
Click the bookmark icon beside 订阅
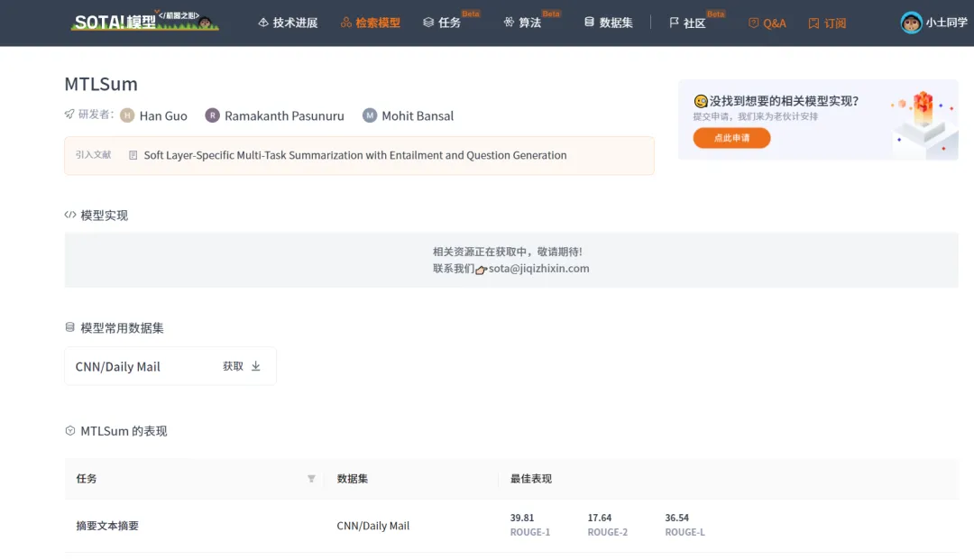[x=813, y=23]
